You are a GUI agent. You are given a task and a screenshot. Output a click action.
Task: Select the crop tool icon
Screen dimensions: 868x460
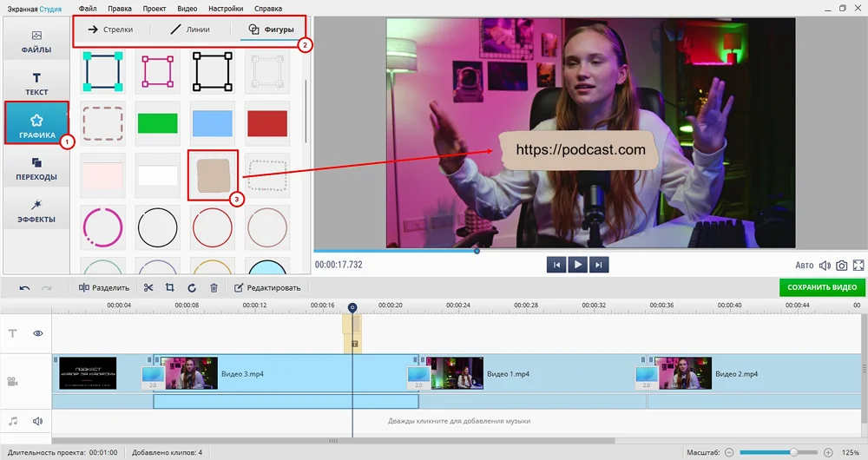[x=169, y=288]
